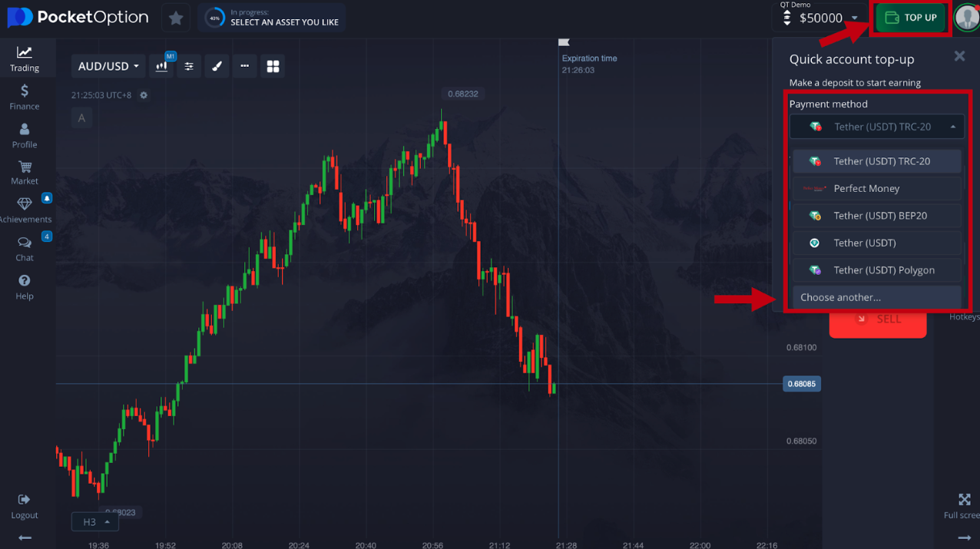
Task: Open $50000 balance dropdown
Action: point(829,18)
